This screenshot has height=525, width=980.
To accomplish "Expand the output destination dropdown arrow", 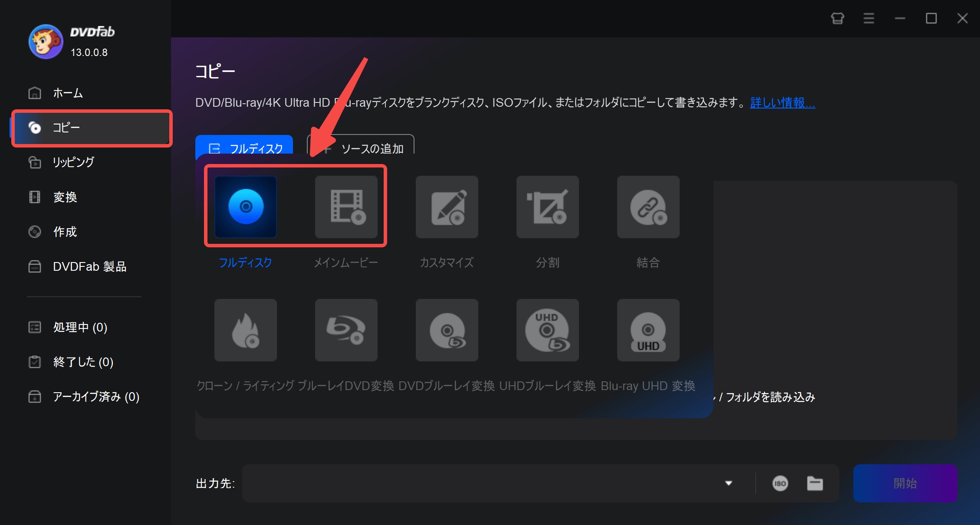I will tap(729, 483).
